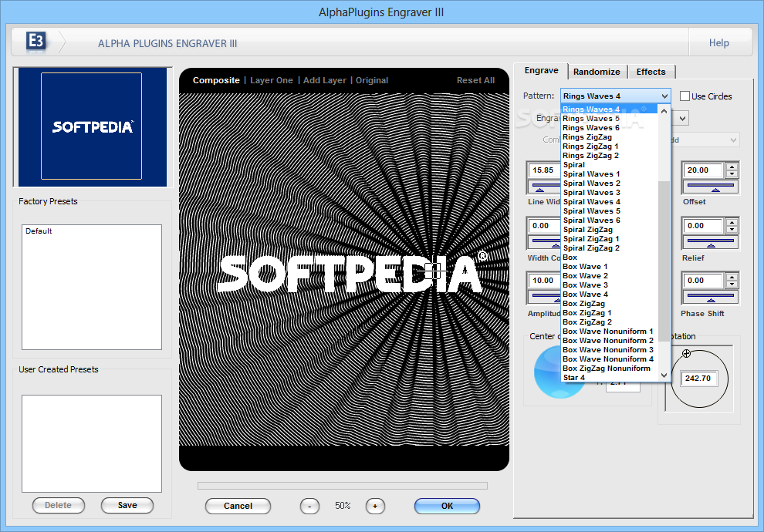Viewport: 764px width, 532px height.
Task: Click the center crosshair marker in preview
Action: 432,271
